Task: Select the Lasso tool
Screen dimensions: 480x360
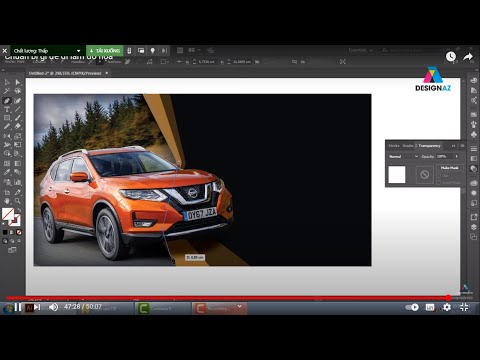Action: point(18,91)
